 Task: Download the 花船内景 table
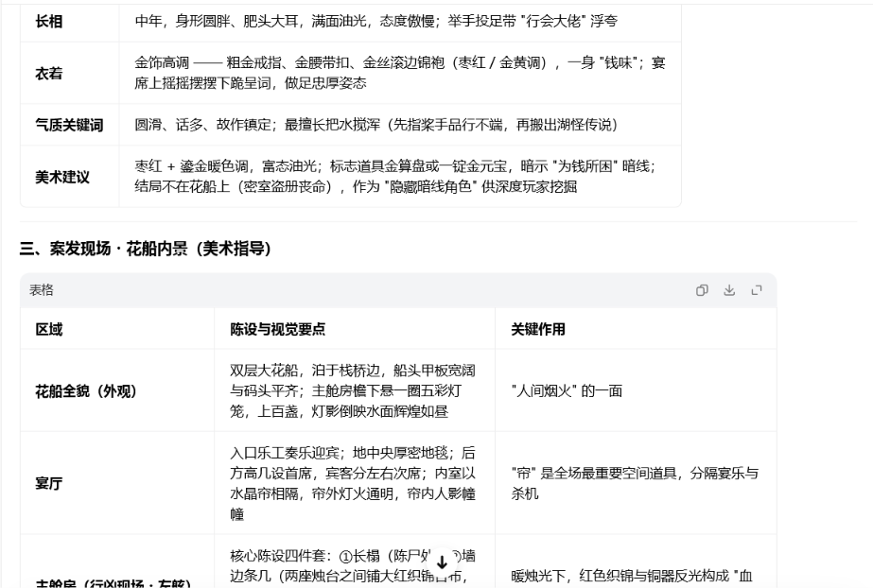[729, 290]
